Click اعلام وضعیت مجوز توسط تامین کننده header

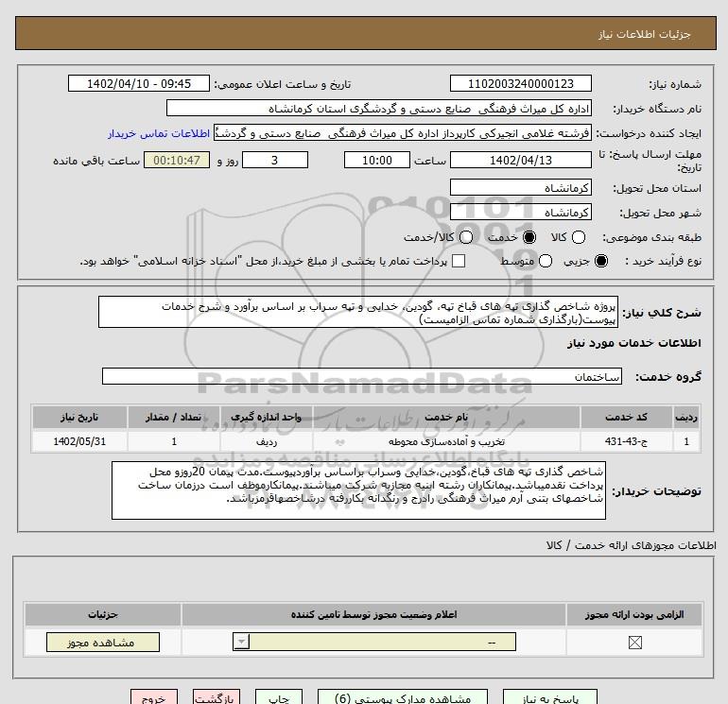(x=373, y=614)
